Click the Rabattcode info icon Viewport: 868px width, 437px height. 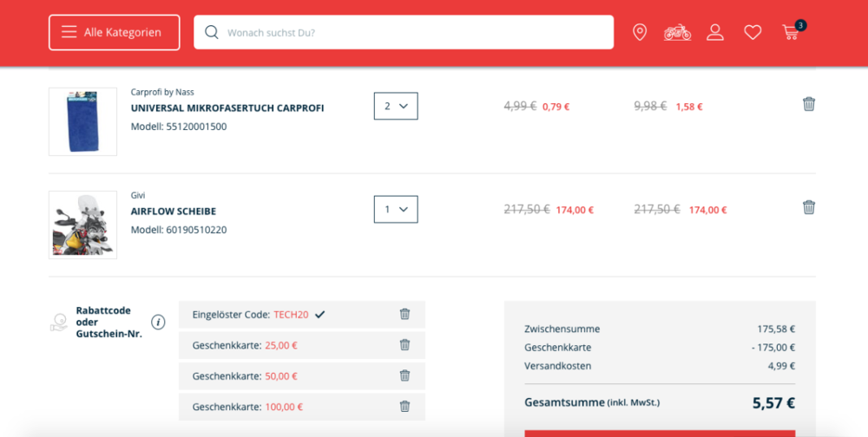point(158,323)
